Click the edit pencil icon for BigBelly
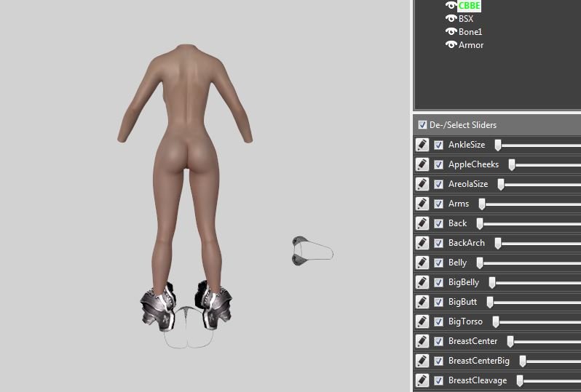 422,282
